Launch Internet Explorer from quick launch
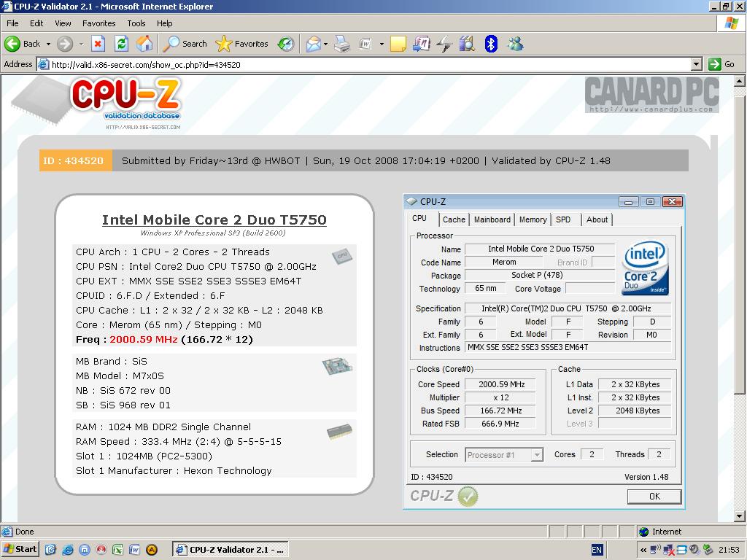The width and height of the screenshot is (747, 560). tap(68, 550)
